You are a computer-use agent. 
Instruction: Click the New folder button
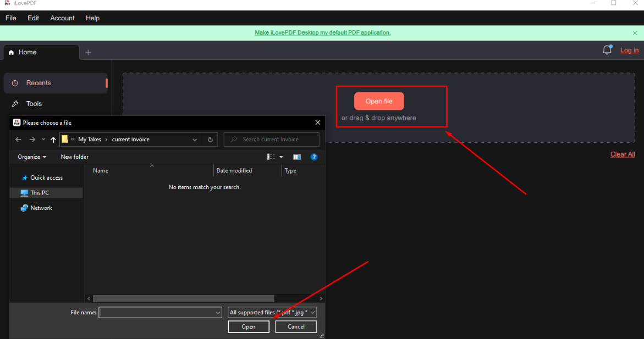74,157
